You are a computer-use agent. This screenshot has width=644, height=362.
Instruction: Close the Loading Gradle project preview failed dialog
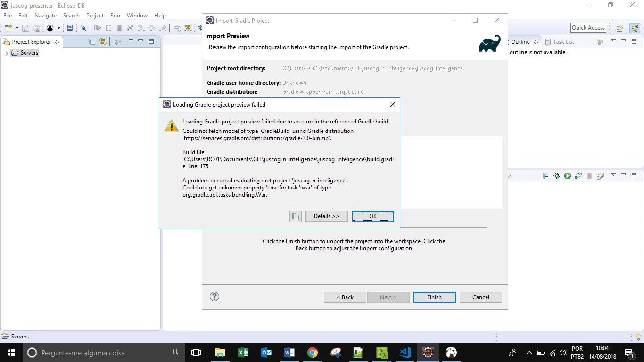(x=392, y=105)
